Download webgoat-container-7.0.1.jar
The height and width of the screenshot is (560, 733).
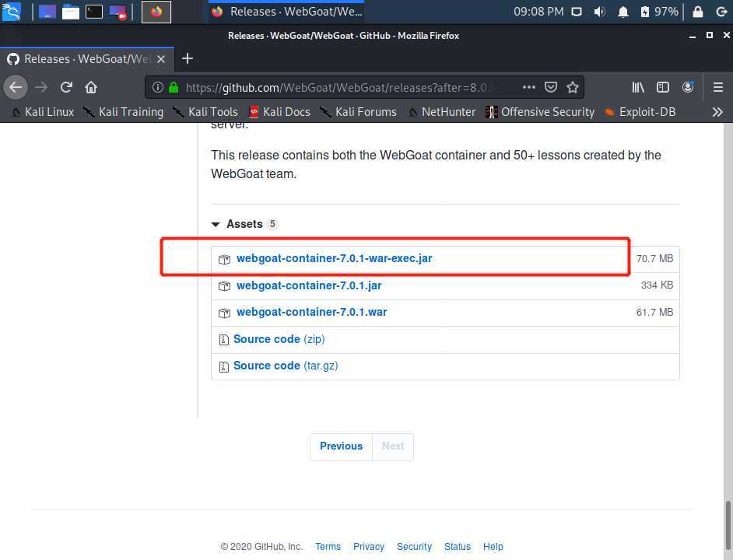pyautogui.click(x=309, y=285)
